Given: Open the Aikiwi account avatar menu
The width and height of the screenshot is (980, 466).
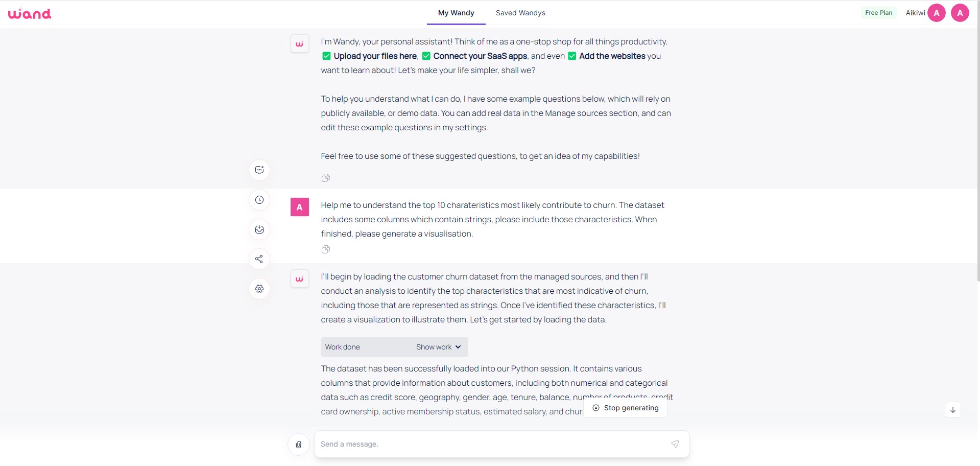Looking at the screenshot, I should pos(937,13).
